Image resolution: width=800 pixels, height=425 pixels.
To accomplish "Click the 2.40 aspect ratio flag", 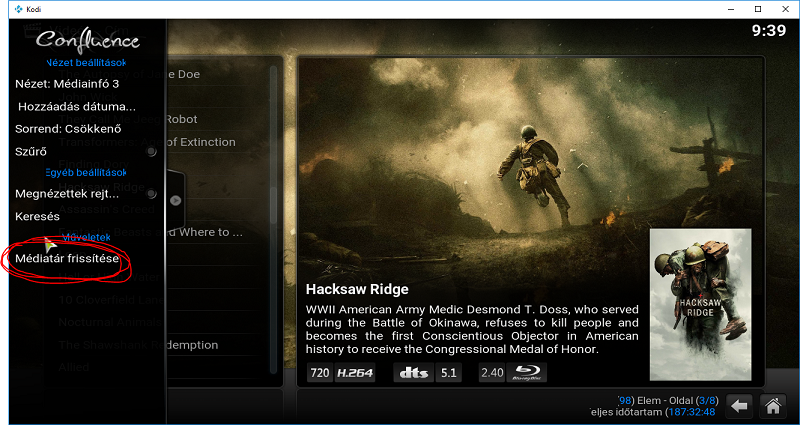I will pyautogui.click(x=492, y=373).
